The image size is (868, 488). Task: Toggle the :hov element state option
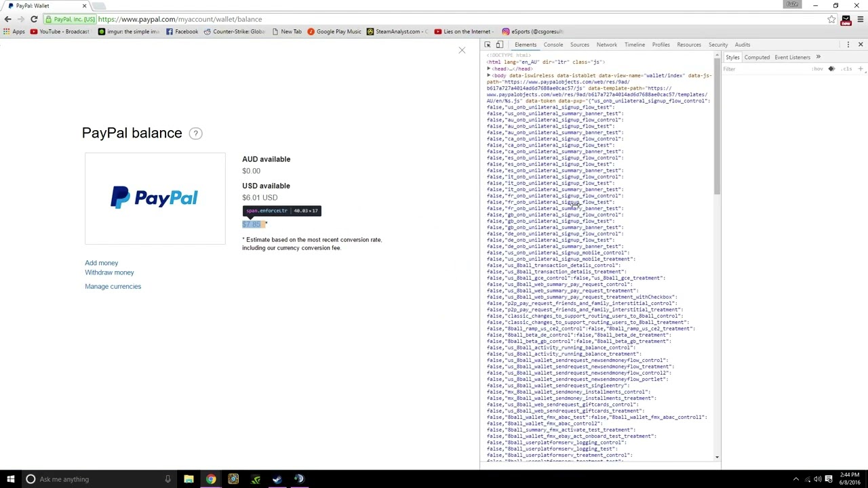pos(818,69)
